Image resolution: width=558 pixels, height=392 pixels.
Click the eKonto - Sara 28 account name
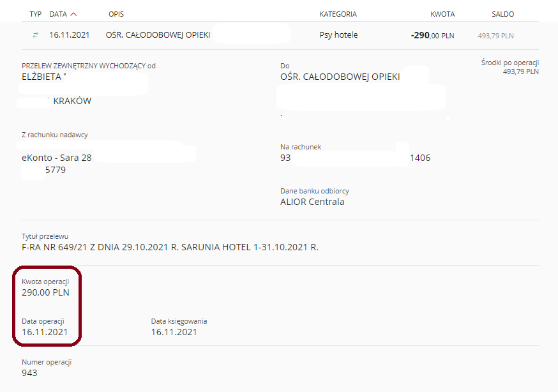click(x=57, y=158)
